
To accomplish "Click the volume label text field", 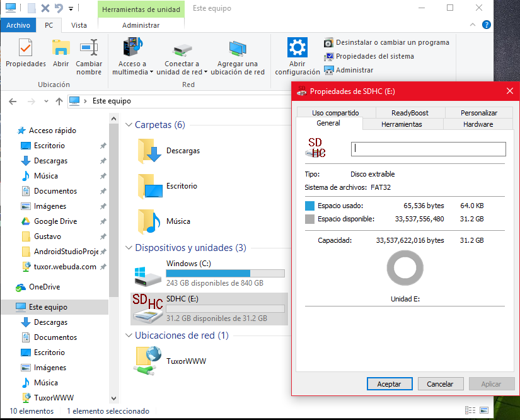I will point(429,149).
